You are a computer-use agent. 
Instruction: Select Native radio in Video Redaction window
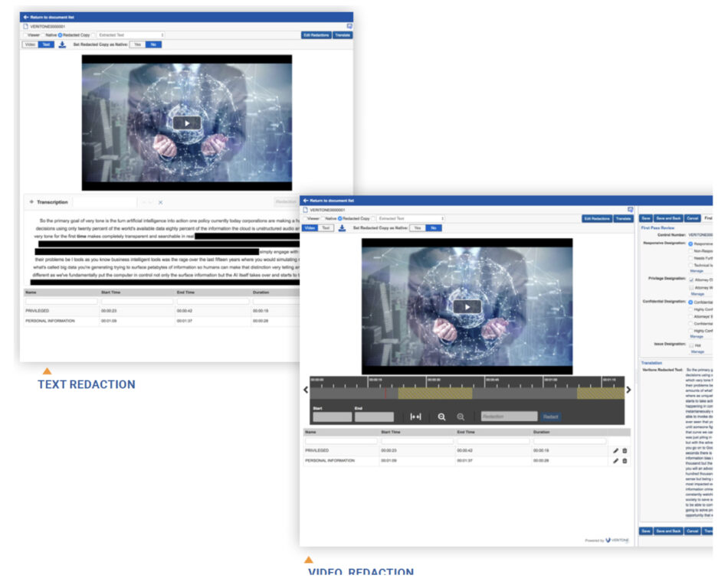tap(323, 218)
